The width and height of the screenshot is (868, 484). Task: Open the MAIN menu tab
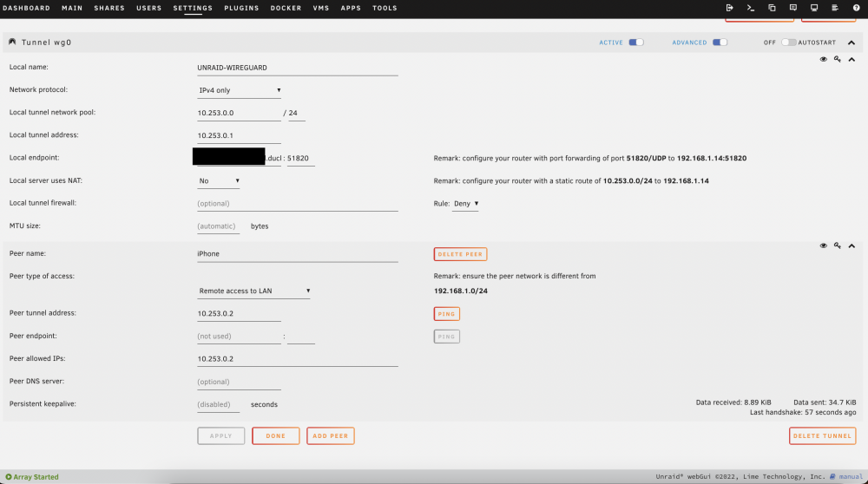click(72, 8)
